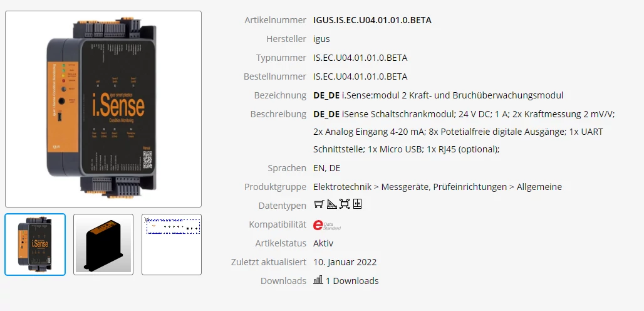
Task: Click the shopping cart data type icon
Action: tap(318, 204)
